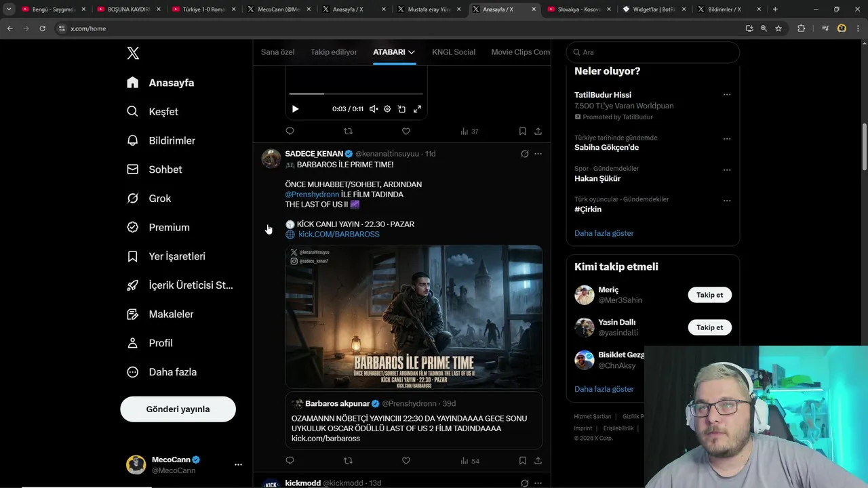Screen dimensions: 868x488
Task: Share the top video post
Action: click(538, 131)
